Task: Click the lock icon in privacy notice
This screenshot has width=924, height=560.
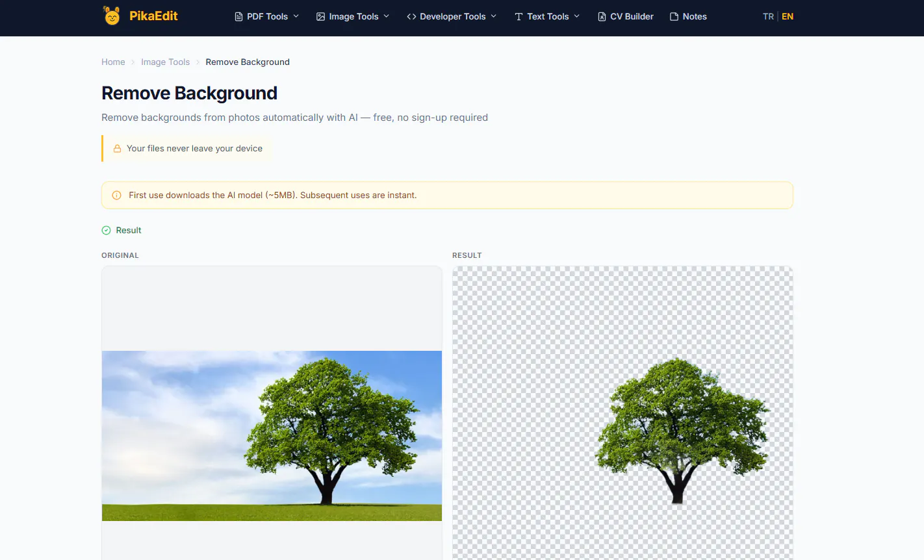Action: click(x=118, y=149)
